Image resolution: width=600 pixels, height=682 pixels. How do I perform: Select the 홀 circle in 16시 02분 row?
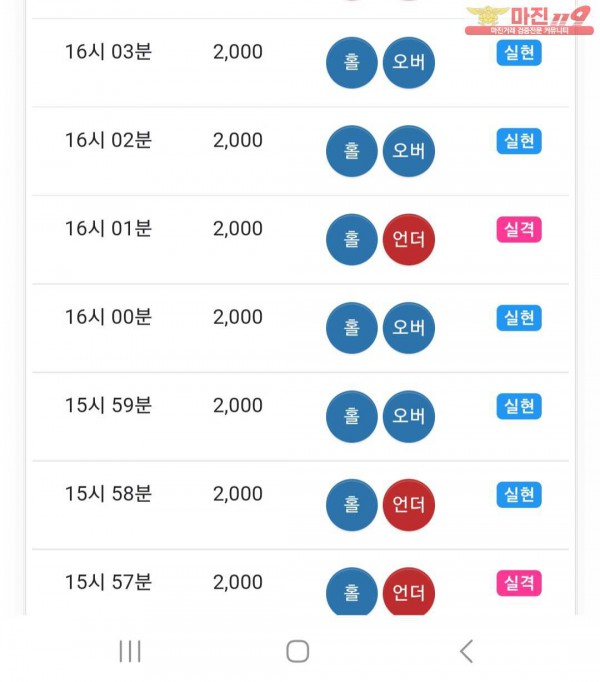[352, 151]
